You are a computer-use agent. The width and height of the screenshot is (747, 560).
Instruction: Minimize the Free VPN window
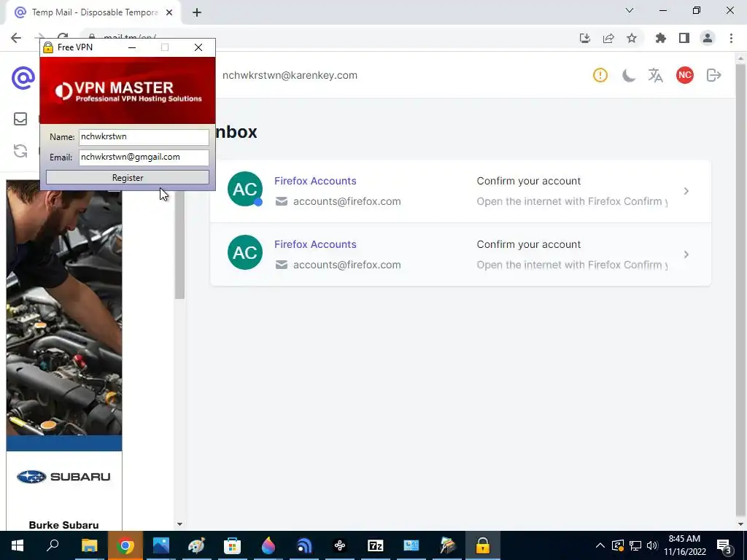132,47
